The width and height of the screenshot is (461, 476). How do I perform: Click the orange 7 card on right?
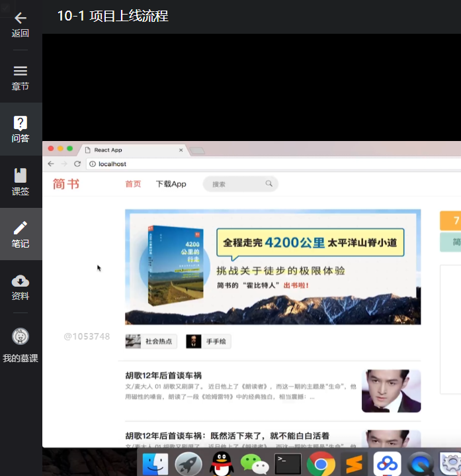(450, 220)
